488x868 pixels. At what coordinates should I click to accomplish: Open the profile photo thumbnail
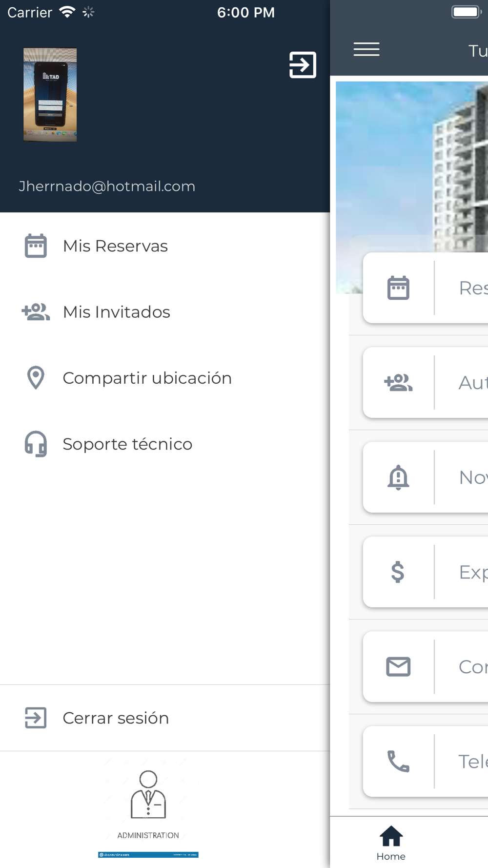pyautogui.click(x=50, y=95)
